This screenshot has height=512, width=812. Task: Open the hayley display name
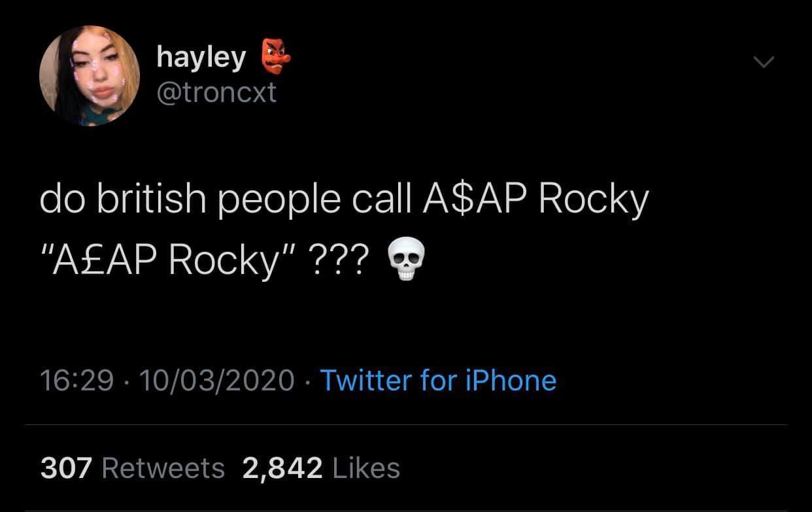click(x=201, y=58)
